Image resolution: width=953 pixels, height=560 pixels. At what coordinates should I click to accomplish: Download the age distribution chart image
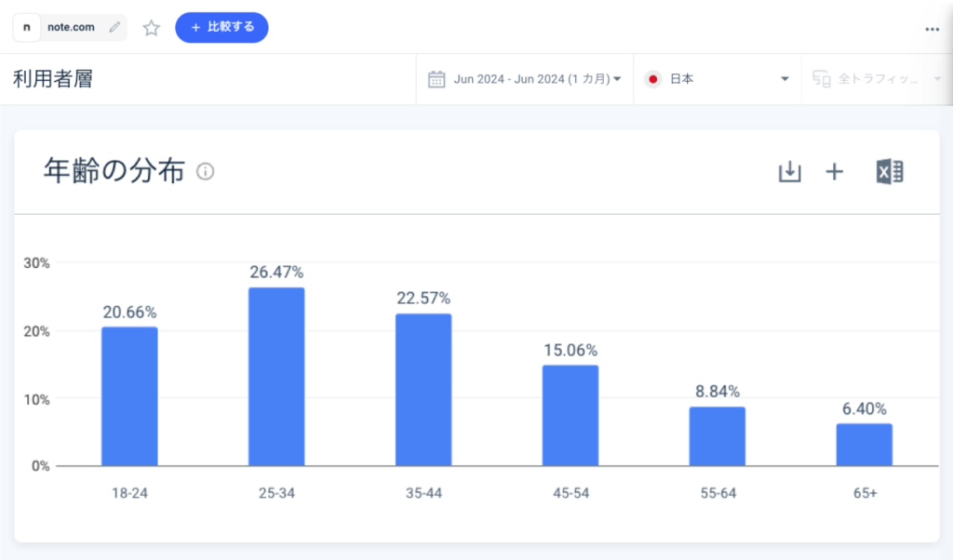tap(789, 171)
